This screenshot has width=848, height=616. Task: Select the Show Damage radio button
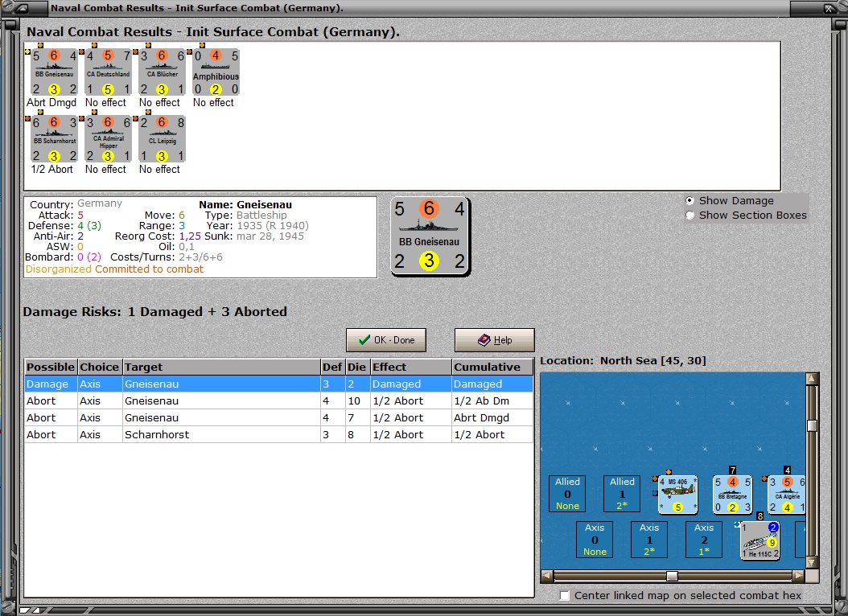click(690, 200)
